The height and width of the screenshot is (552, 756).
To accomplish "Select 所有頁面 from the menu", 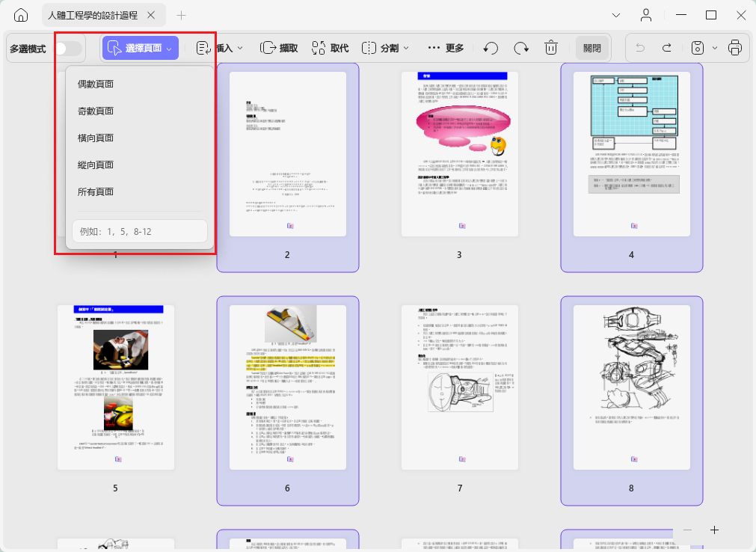I will [x=140, y=192].
